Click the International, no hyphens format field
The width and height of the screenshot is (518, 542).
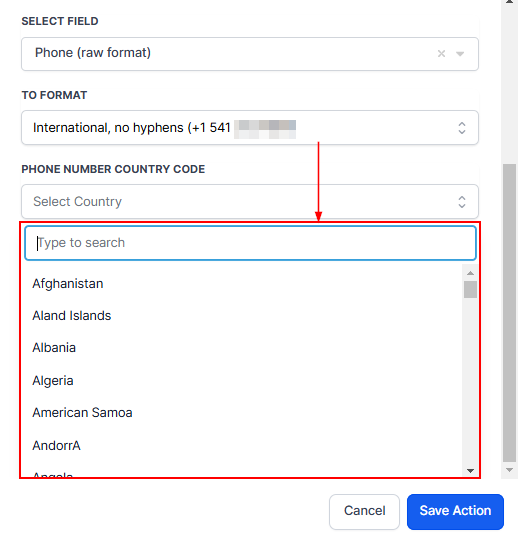coord(250,128)
